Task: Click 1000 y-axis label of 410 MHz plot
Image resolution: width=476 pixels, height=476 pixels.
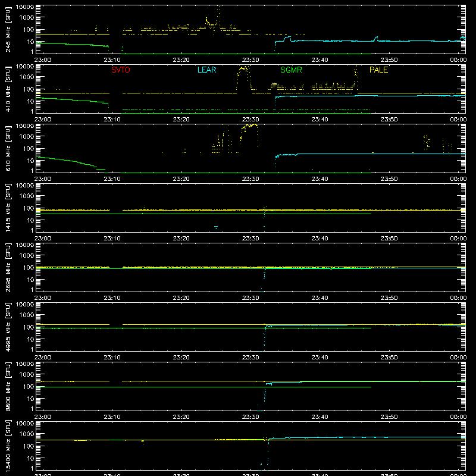Action: tap(27, 77)
